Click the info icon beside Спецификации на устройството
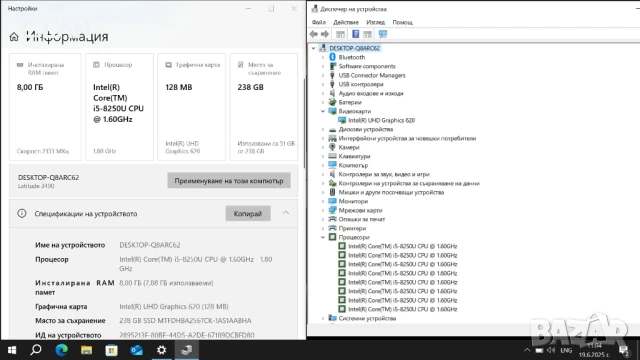Viewport: 640px width, 360px height. [x=22, y=213]
